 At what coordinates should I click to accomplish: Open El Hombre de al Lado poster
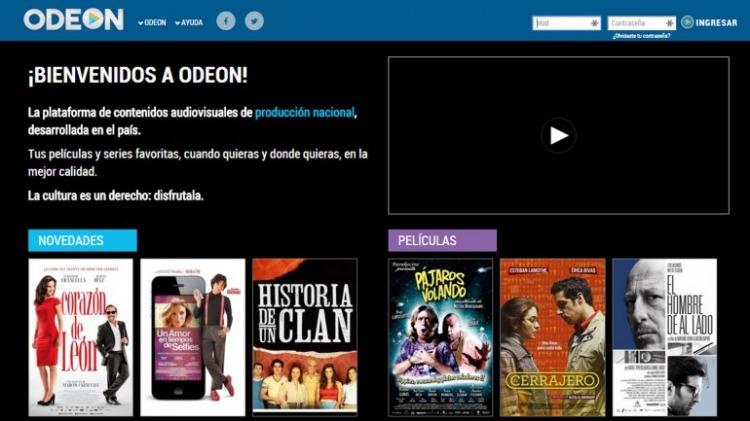[x=665, y=337]
